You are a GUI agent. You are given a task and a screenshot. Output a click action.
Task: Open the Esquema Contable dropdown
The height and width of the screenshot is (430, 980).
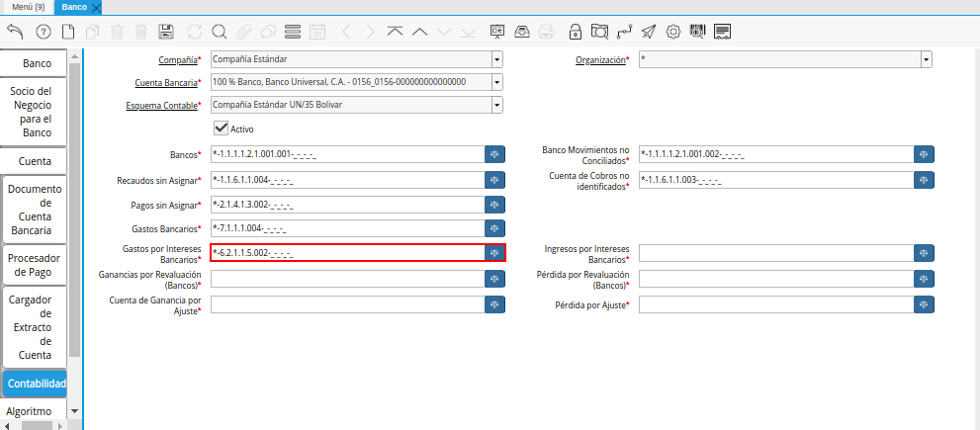[496, 105]
